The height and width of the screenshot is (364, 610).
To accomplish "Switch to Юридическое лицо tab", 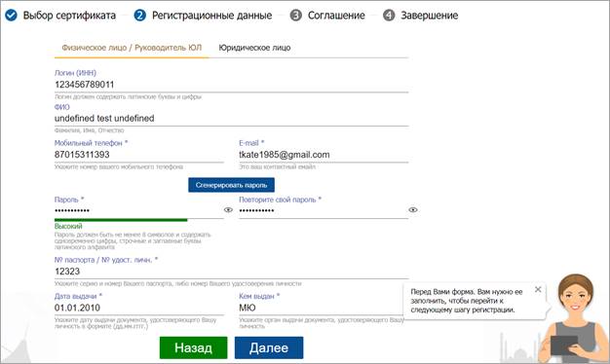I will click(x=254, y=48).
